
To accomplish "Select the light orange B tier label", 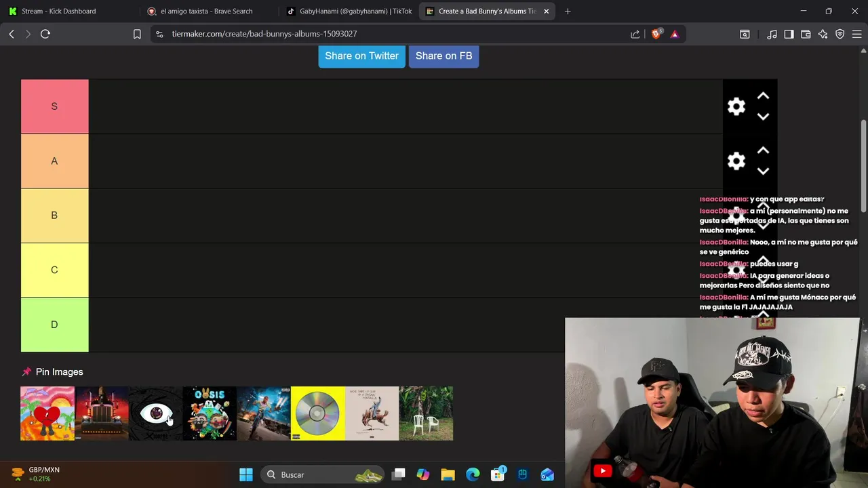I will pyautogui.click(x=54, y=216).
